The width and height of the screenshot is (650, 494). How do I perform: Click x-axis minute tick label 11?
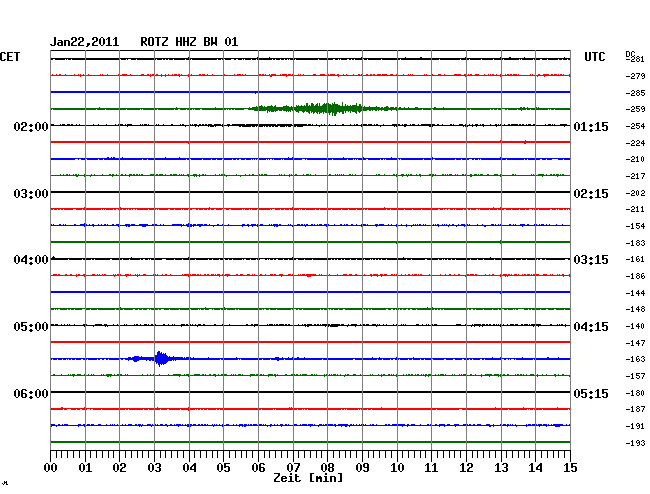tap(431, 468)
